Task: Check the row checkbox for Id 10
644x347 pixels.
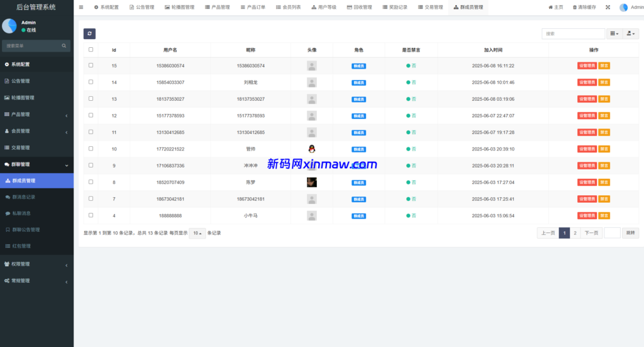Action: point(91,149)
